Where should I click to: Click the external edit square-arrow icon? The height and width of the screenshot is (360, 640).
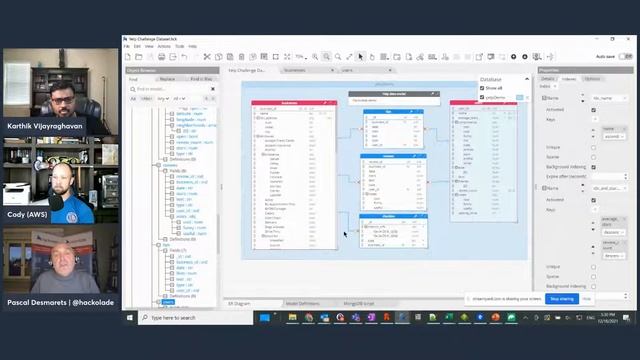click(479, 57)
